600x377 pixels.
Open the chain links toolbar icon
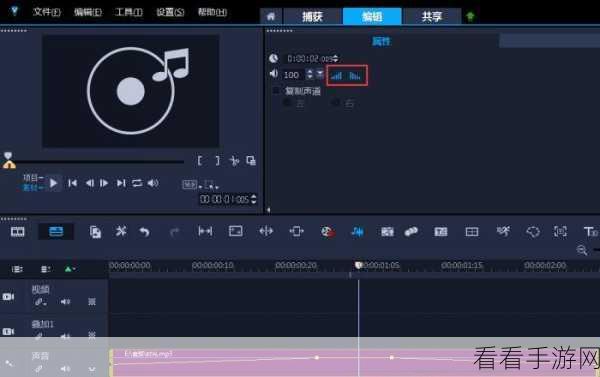click(411, 232)
